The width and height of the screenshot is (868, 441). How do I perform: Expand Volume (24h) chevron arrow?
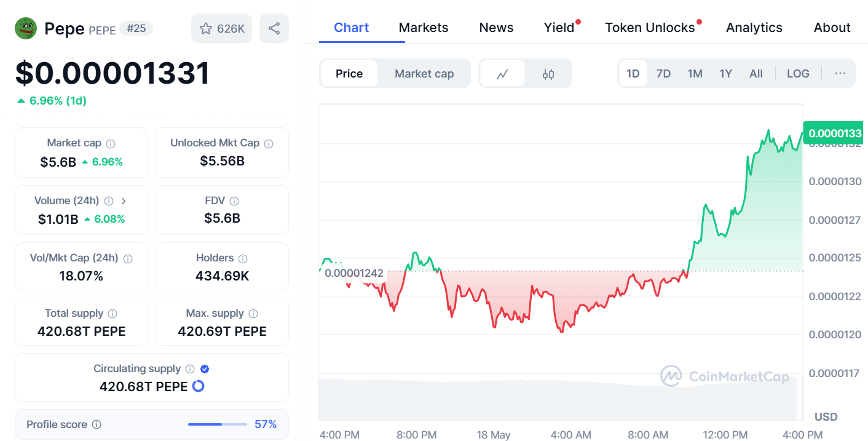point(124,201)
